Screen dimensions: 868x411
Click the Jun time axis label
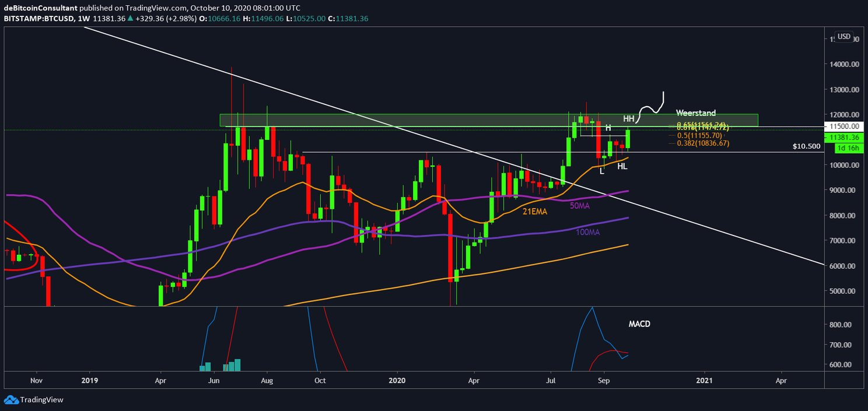tap(215, 380)
